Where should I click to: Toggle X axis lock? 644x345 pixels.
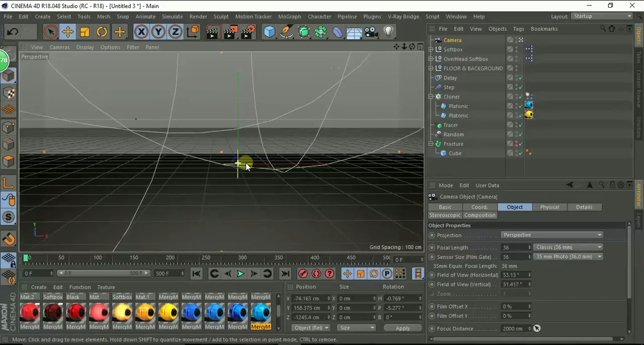(141, 32)
